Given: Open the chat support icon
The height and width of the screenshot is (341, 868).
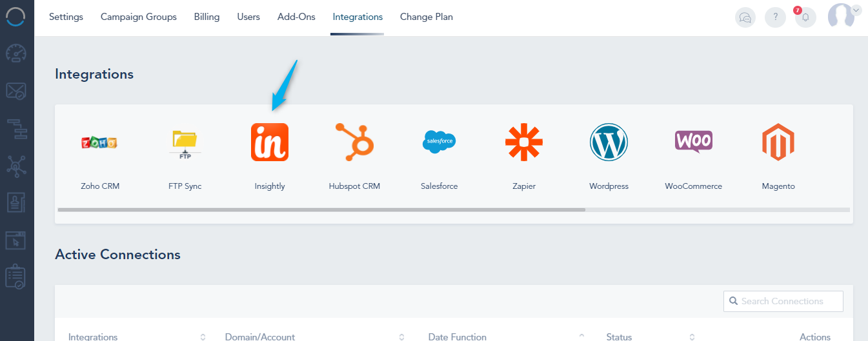Looking at the screenshot, I should [745, 17].
